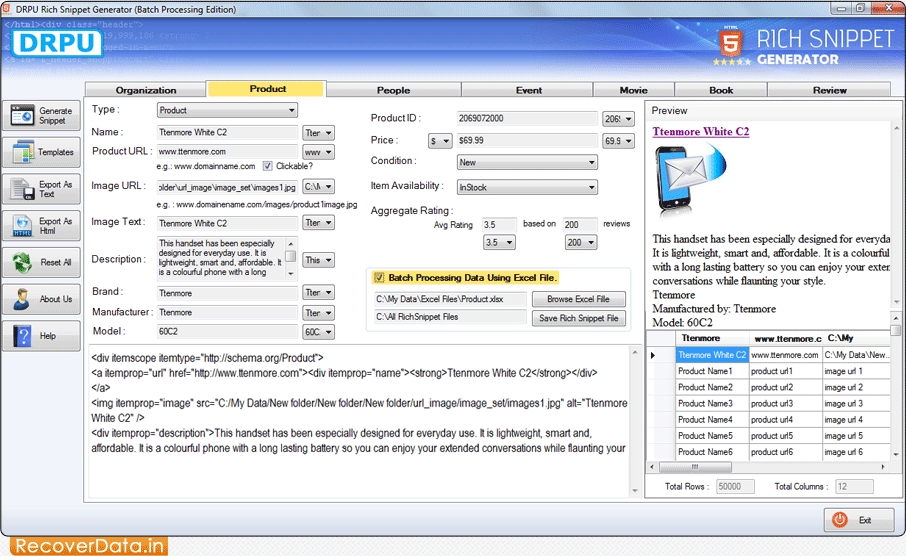This screenshot has width=906, height=556.
Task: Open the Templates sidebar icon
Action: (23, 152)
